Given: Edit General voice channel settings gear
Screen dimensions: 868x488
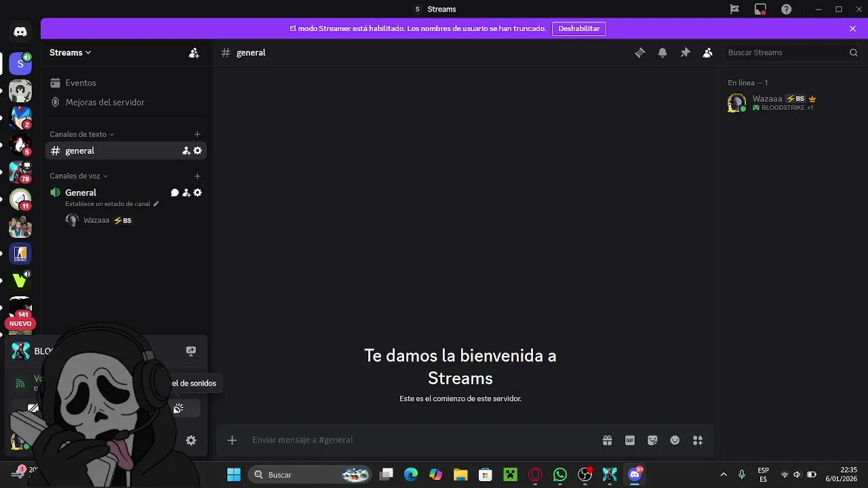Looking at the screenshot, I should click(x=197, y=193).
